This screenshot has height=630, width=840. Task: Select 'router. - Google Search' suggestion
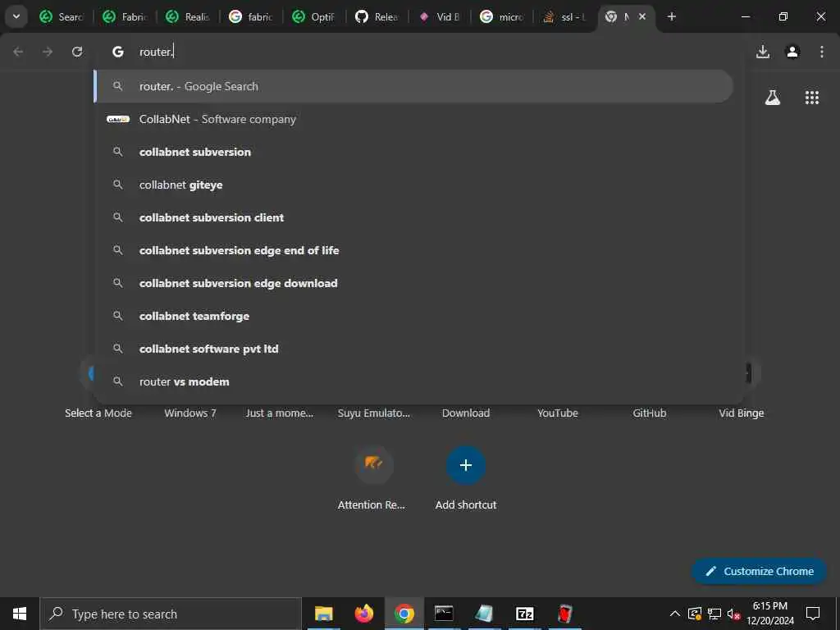click(413, 86)
